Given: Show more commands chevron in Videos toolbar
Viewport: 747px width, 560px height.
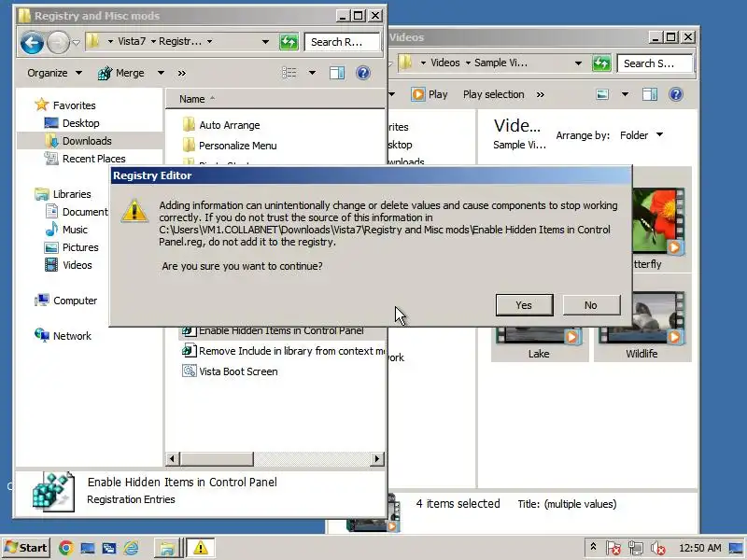Looking at the screenshot, I should pyautogui.click(x=541, y=94).
